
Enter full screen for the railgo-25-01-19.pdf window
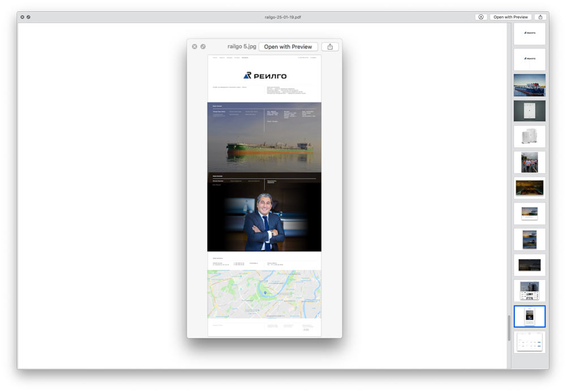(28, 17)
